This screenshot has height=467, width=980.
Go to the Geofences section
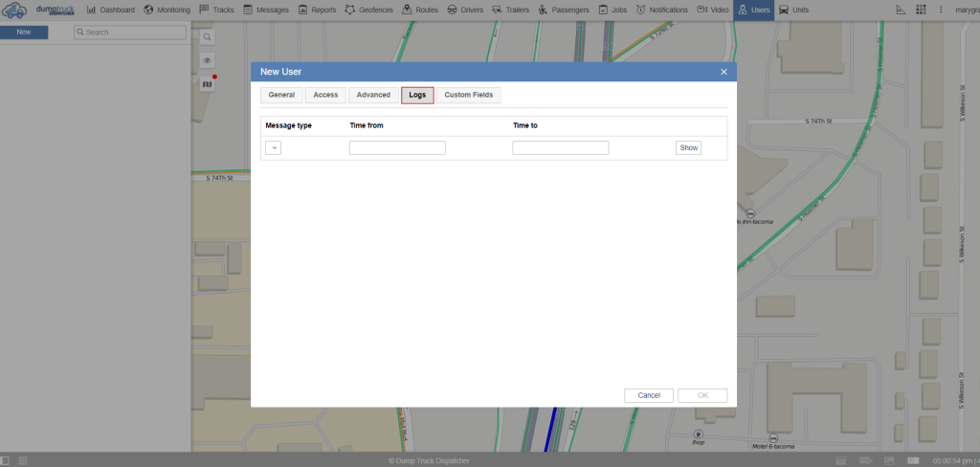(368, 10)
